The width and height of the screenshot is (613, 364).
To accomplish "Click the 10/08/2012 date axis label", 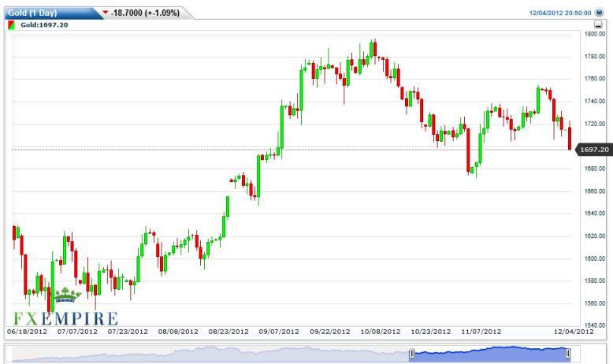I will coord(380,332).
